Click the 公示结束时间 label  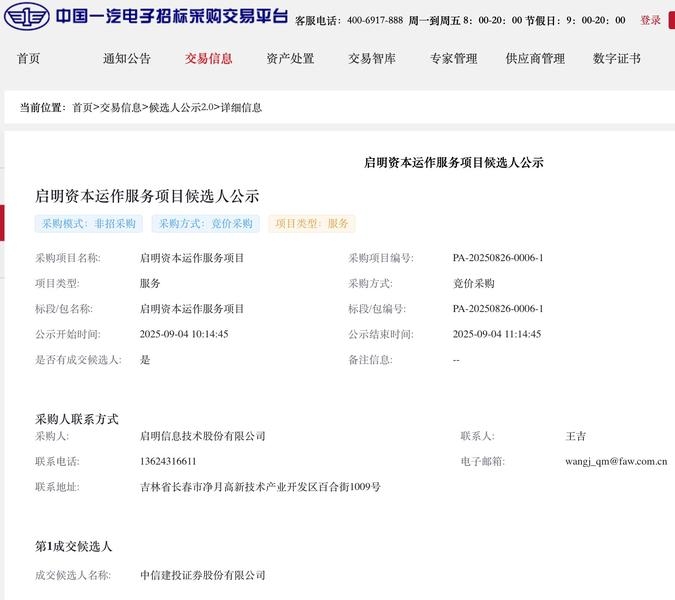point(381,334)
